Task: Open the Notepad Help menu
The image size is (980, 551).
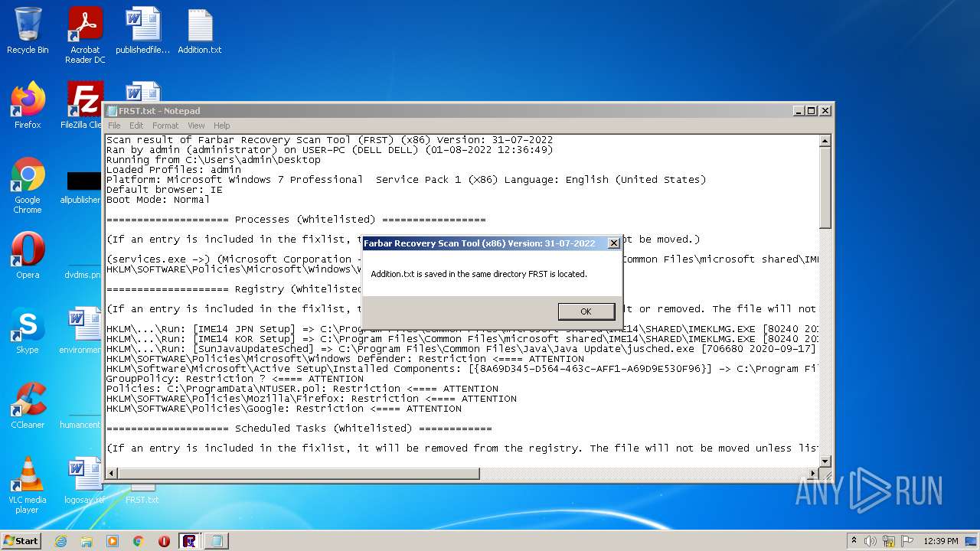Action: pos(221,126)
